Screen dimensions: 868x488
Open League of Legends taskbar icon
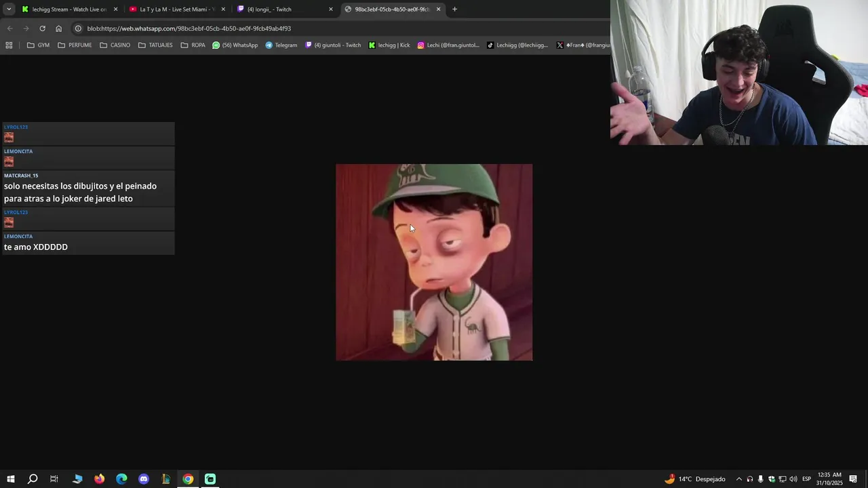point(165,479)
